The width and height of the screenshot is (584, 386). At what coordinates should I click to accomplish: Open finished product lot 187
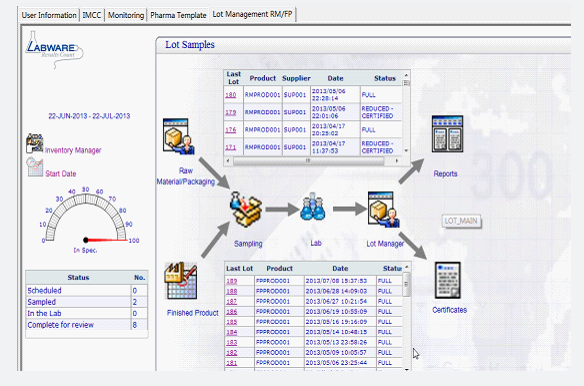click(232, 301)
